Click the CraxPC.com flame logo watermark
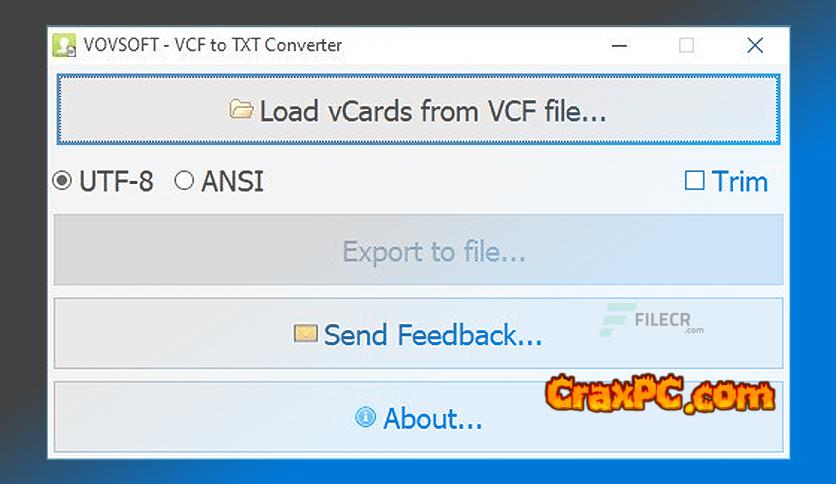 660,393
